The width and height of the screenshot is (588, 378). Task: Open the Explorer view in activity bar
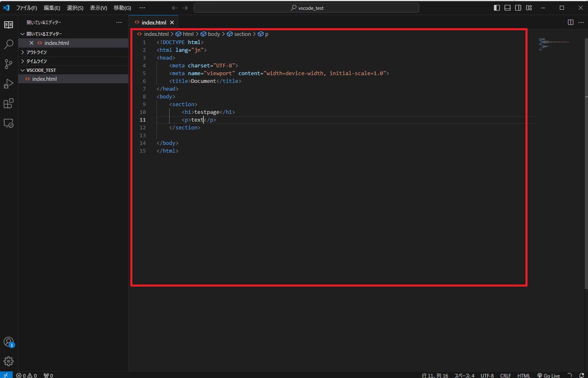[x=9, y=25]
